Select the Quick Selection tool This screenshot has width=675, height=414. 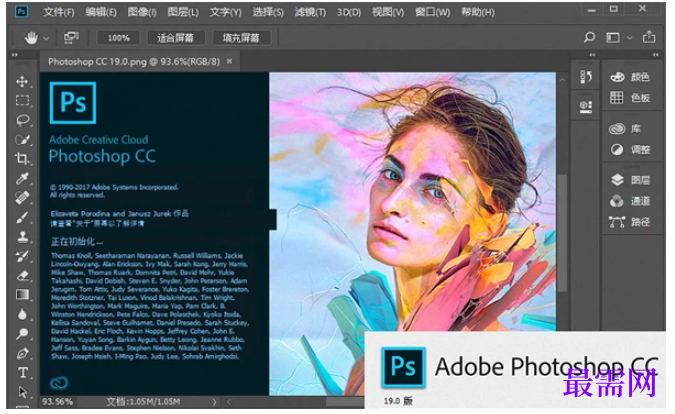pyautogui.click(x=22, y=139)
